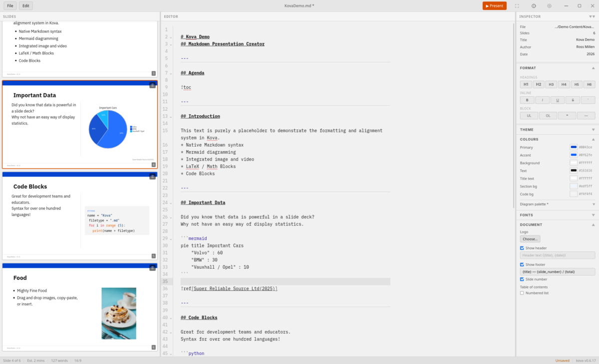Open the Edit menu
This screenshot has height=364, width=599.
click(x=26, y=6)
